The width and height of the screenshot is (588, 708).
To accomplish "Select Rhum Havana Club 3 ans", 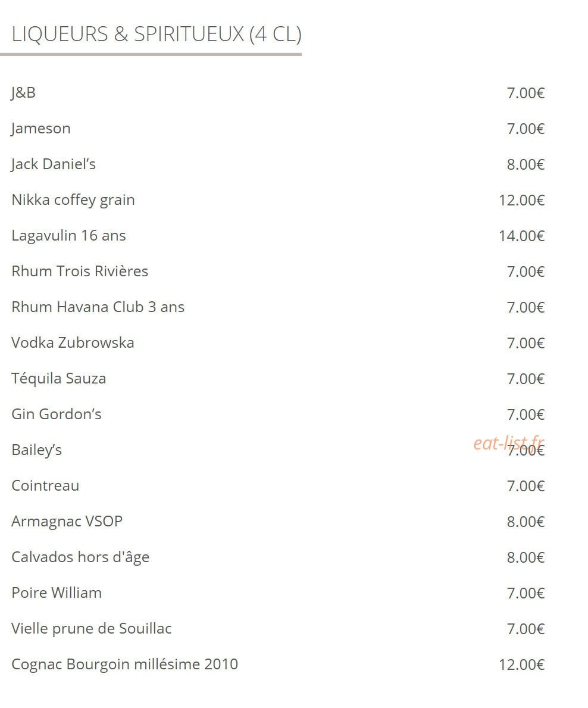I will click(98, 307).
